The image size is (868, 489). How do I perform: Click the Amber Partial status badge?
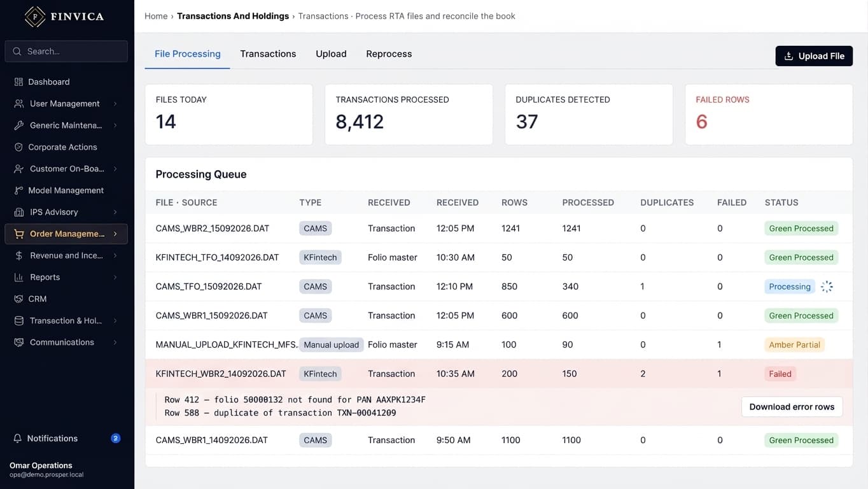794,345
